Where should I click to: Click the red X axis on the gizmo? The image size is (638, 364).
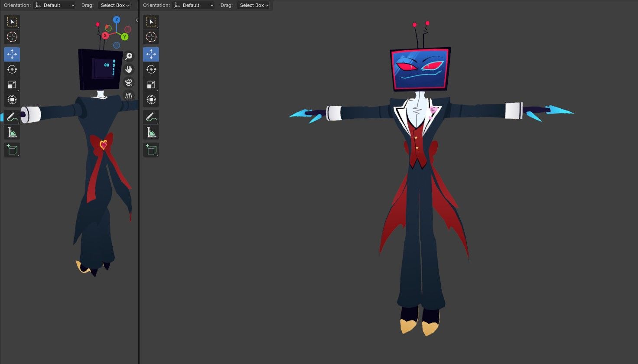pos(105,36)
